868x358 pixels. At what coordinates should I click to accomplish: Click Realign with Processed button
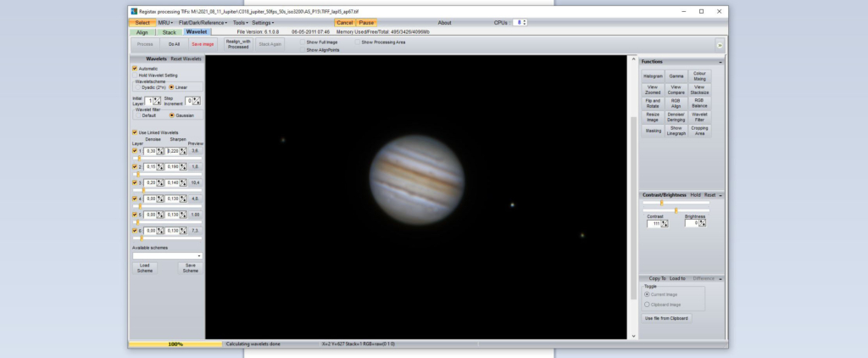[238, 44]
